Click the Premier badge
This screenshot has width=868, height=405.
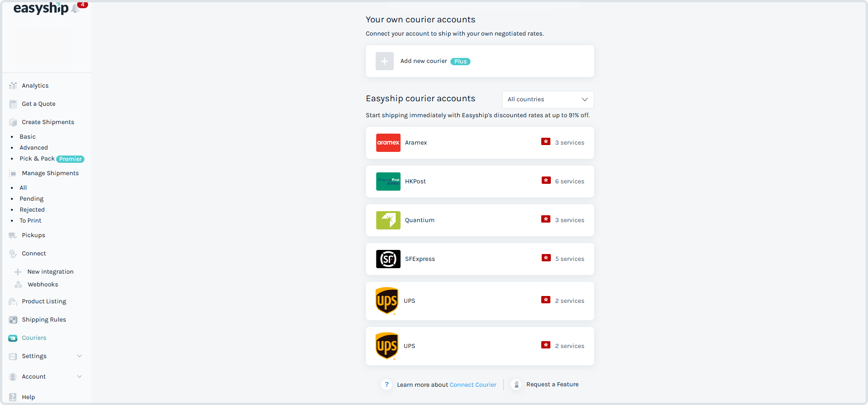click(70, 159)
